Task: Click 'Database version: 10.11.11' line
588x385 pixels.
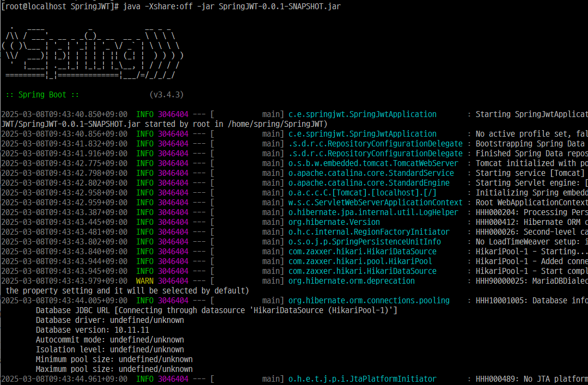Action: 92,330
